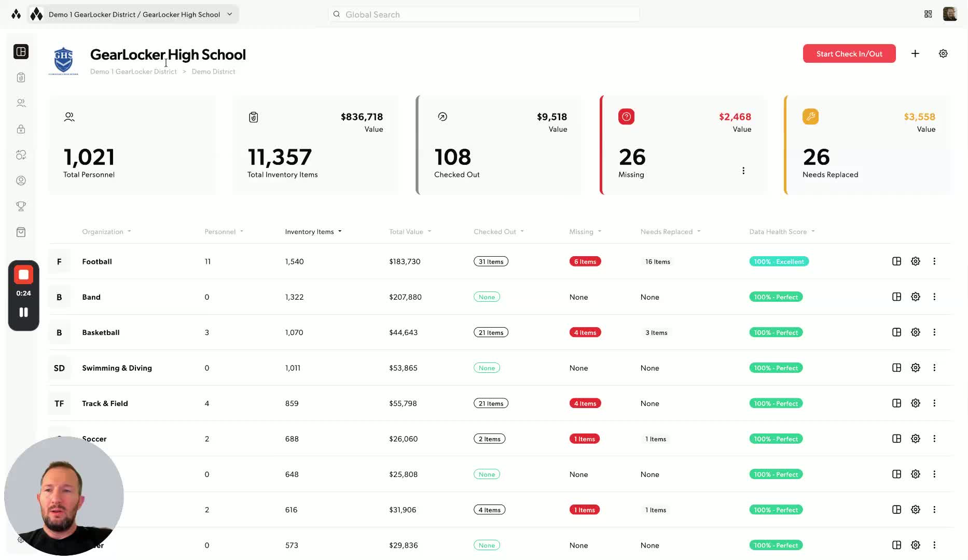Click the GHS school logo
This screenshot has width=968, height=560.
click(x=63, y=61)
